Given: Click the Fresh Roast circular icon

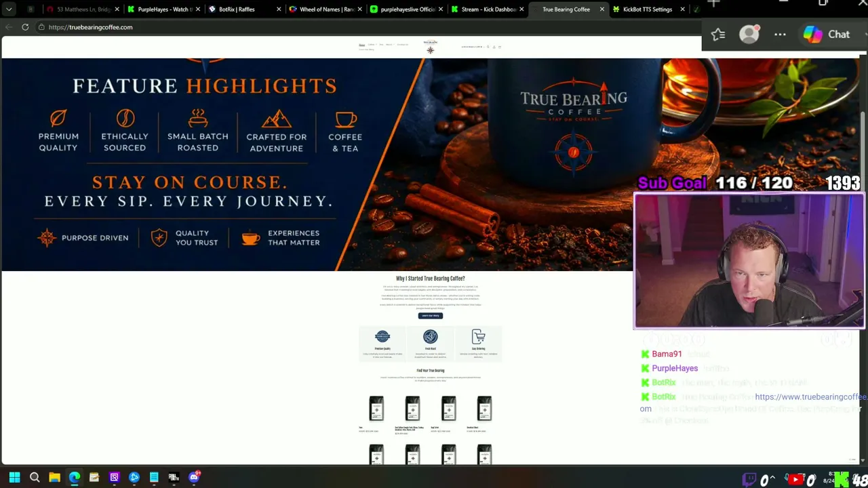Looking at the screenshot, I should 430,337.
